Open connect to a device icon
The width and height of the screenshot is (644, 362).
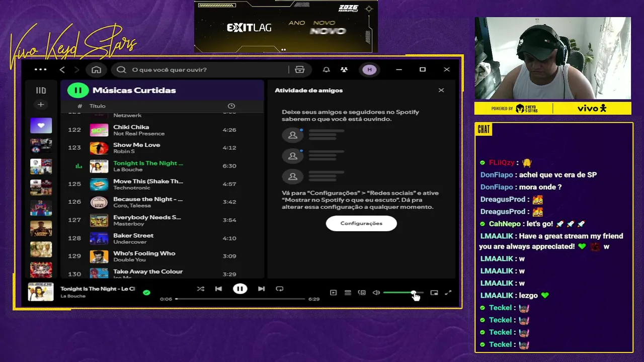pyautogui.click(x=362, y=293)
